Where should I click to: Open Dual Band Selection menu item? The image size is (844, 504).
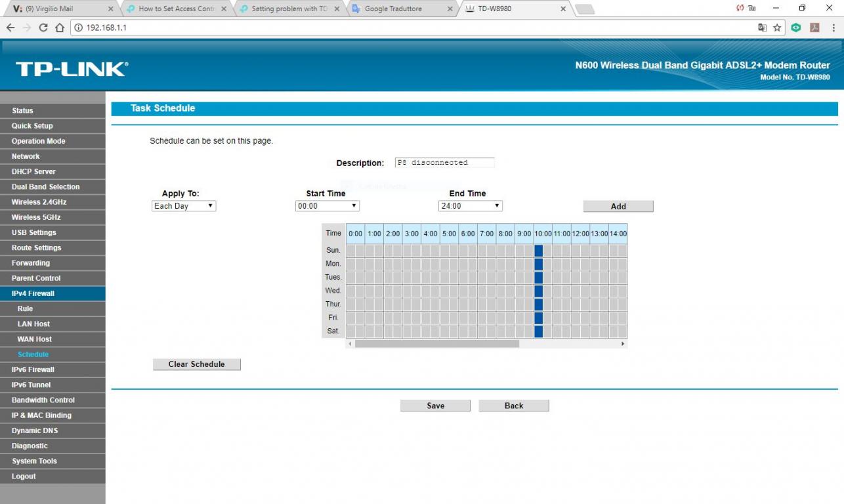click(x=53, y=186)
